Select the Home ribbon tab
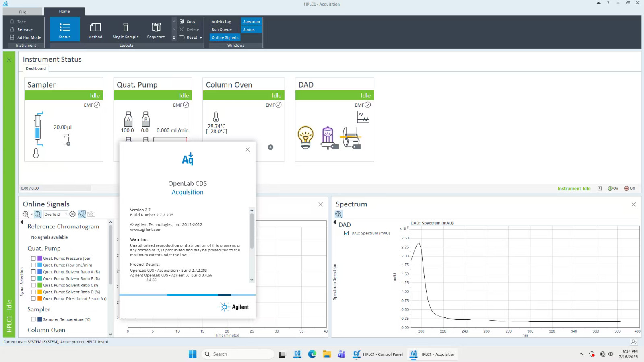This screenshot has width=644, height=362. 64,12
